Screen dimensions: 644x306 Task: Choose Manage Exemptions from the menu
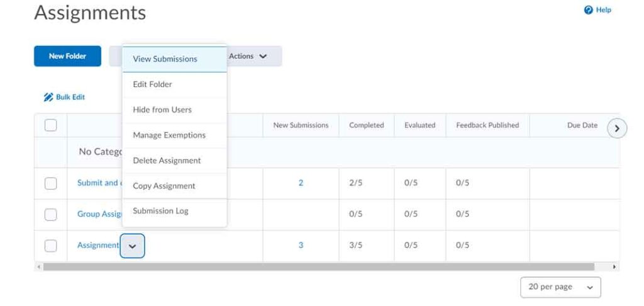pos(169,135)
